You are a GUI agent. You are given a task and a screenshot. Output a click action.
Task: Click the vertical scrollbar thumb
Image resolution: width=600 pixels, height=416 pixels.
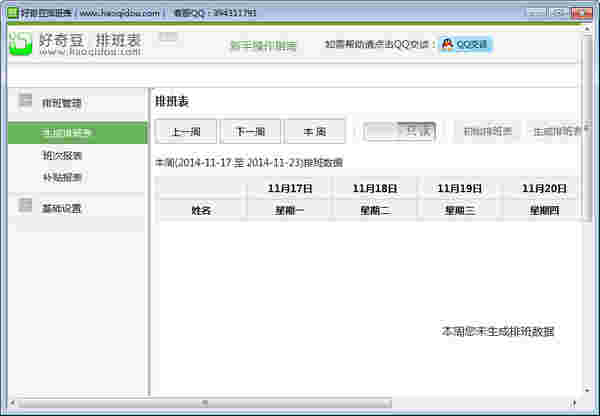(x=587, y=126)
